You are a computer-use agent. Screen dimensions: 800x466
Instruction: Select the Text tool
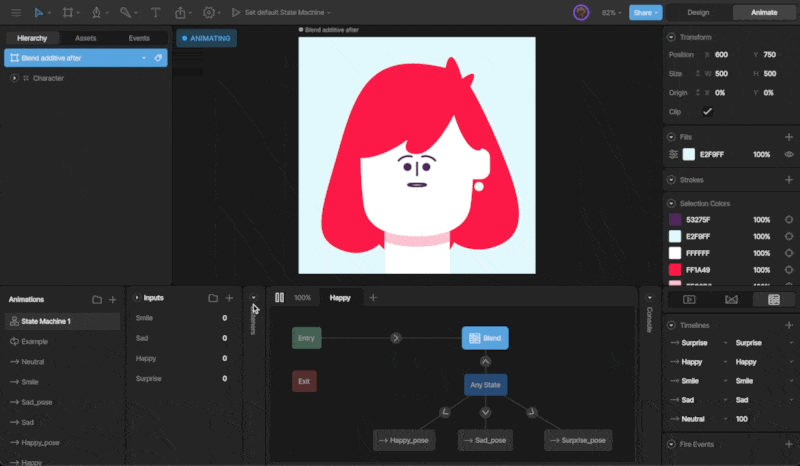(x=155, y=13)
